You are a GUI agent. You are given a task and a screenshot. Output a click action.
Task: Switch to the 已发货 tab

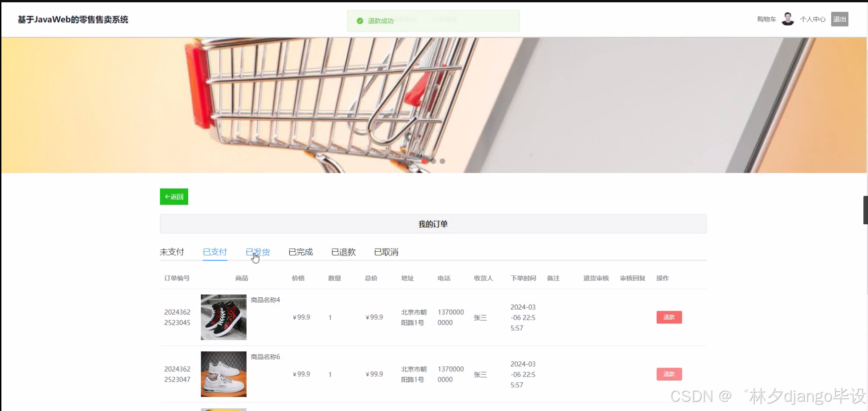point(258,252)
